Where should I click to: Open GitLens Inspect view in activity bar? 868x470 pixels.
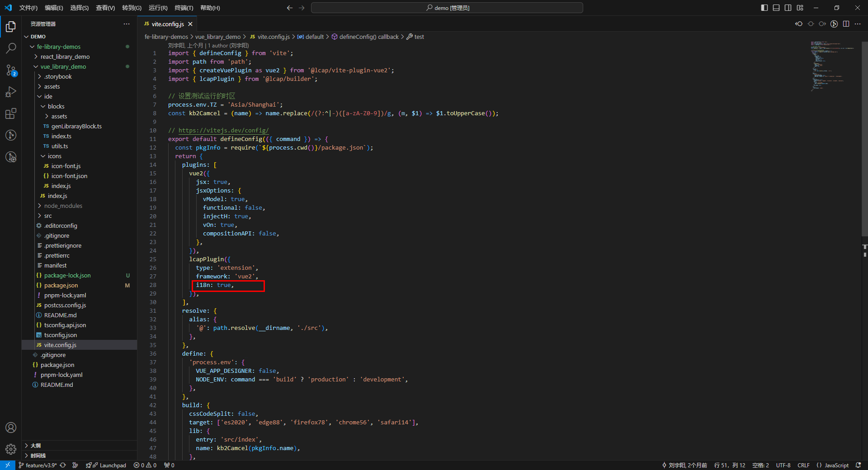(x=11, y=157)
